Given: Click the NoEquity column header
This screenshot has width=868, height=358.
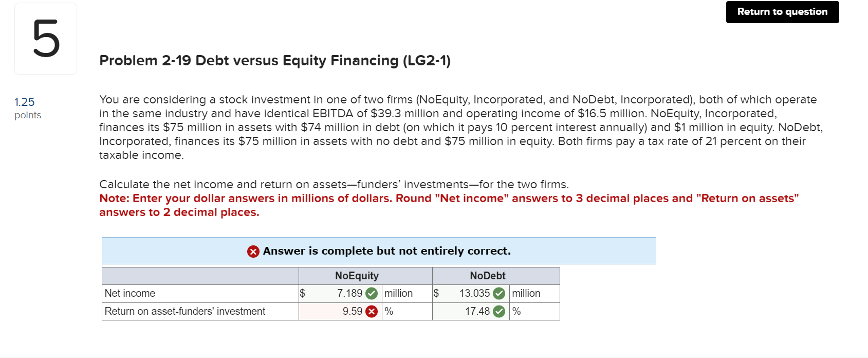Looking at the screenshot, I should [357, 276].
